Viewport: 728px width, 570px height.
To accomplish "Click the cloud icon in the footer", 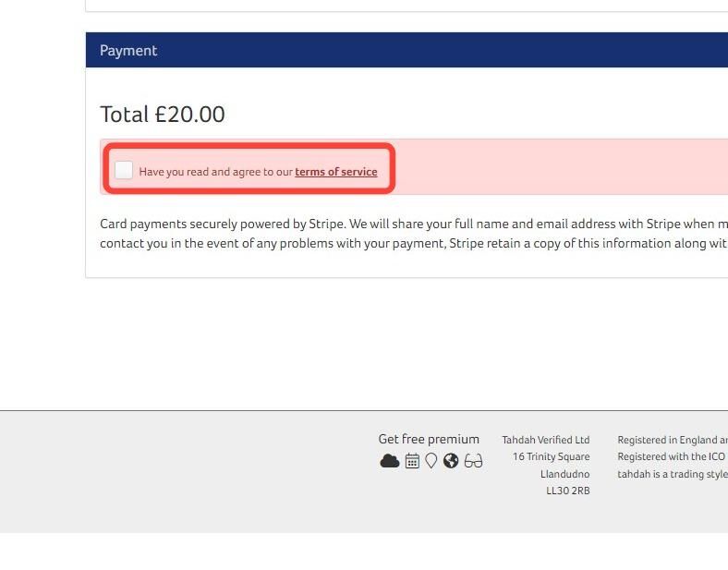I will coord(389,461).
